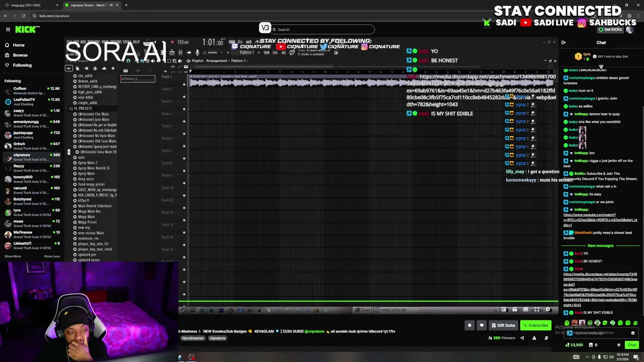Click the Gift Subs button

click(x=503, y=325)
